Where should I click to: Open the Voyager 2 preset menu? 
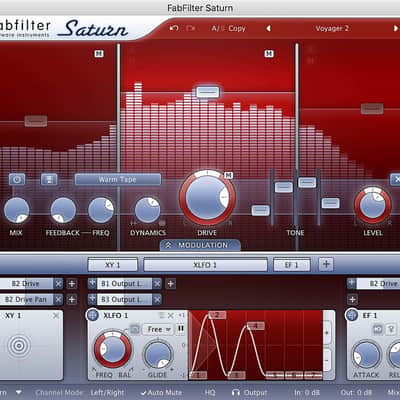pyautogui.click(x=332, y=28)
